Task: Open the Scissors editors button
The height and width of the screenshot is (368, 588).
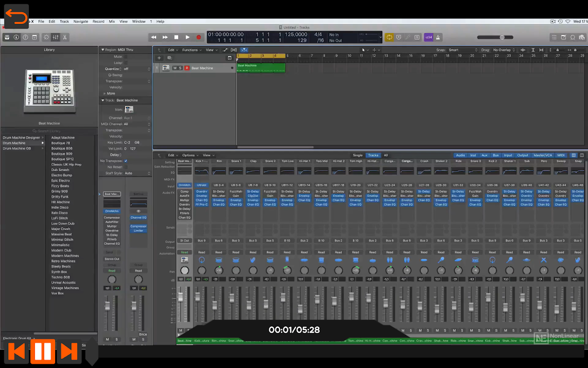Action: [65, 37]
